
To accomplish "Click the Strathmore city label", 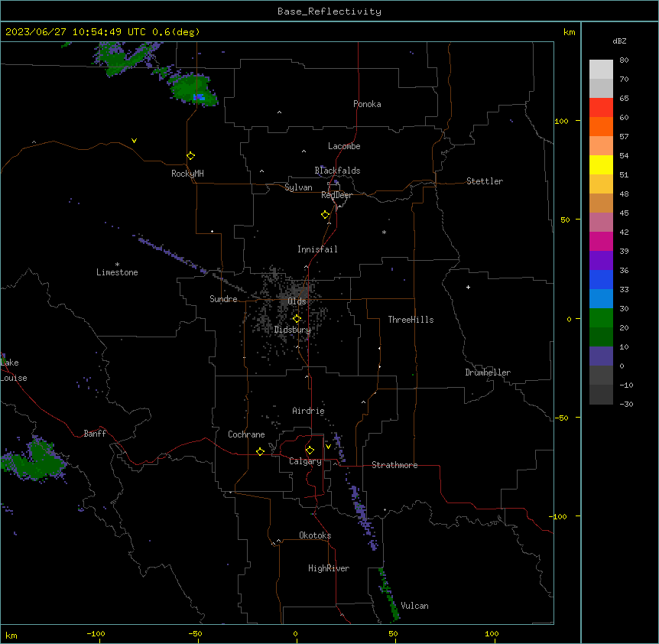I will 394,465.
